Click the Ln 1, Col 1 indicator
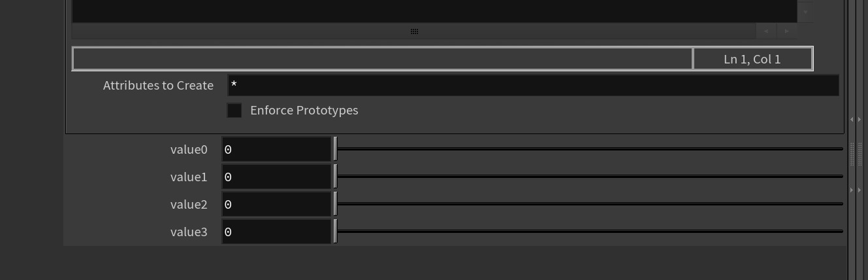 coord(752,59)
